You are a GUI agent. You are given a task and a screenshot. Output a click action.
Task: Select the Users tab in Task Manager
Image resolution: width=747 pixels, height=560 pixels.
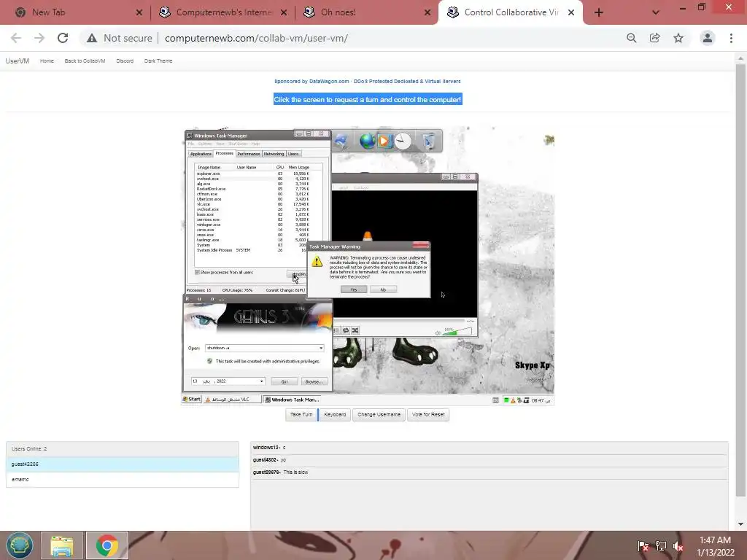coord(293,154)
